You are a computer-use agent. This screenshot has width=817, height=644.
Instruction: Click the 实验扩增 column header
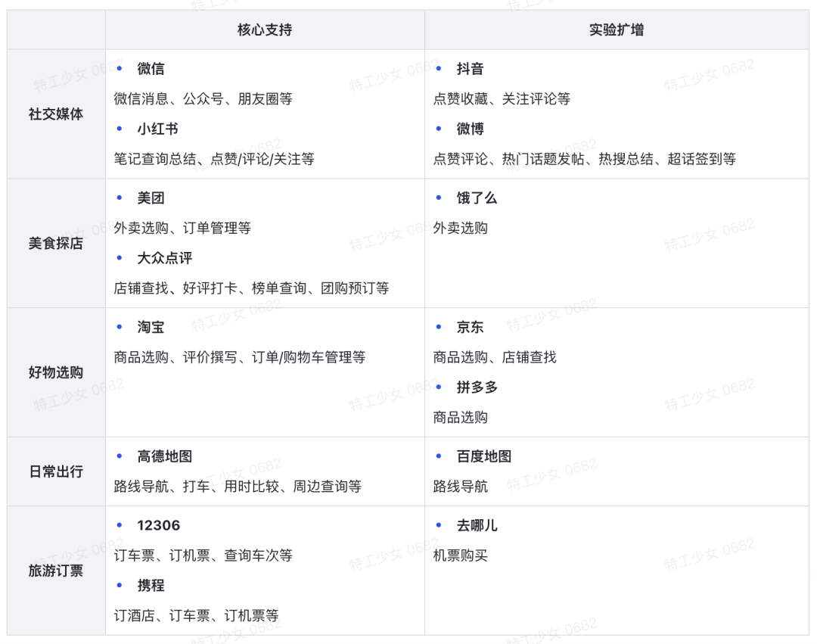coord(617,30)
